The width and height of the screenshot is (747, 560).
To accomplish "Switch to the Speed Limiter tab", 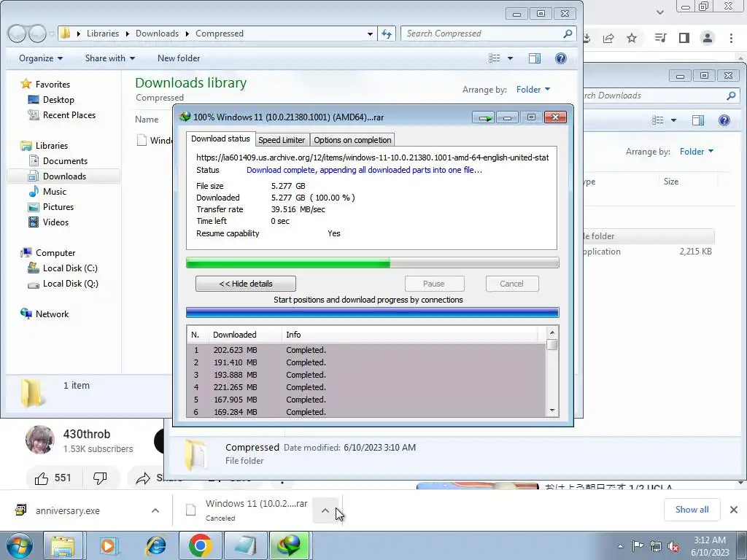I will tap(281, 140).
